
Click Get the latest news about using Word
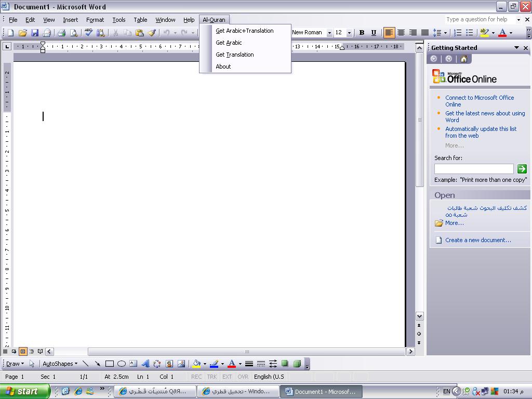click(x=485, y=117)
